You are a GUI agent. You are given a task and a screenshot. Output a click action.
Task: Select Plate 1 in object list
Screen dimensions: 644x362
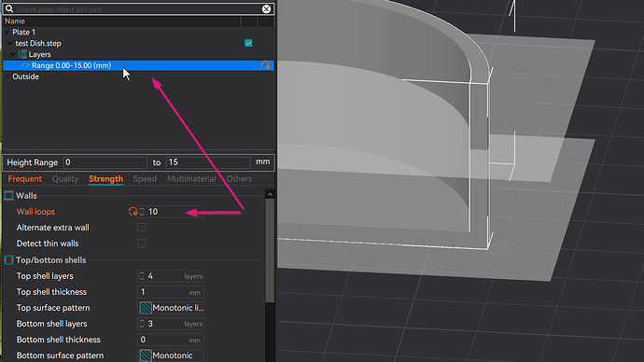pyautogui.click(x=24, y=32)
